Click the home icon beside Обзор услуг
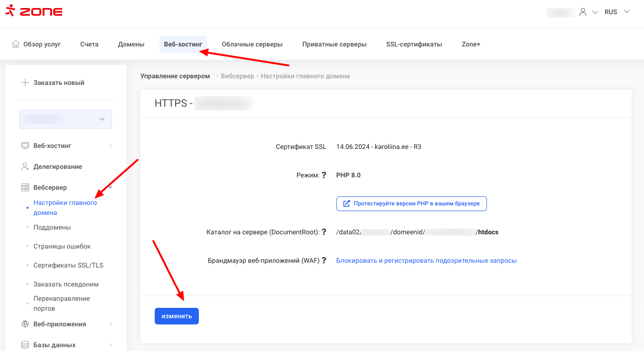The image size is (644, 351). pos(16,44)
